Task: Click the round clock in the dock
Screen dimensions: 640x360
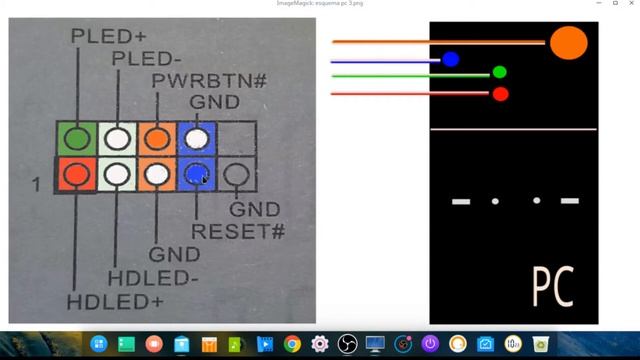Action: [x=513, y=344]
